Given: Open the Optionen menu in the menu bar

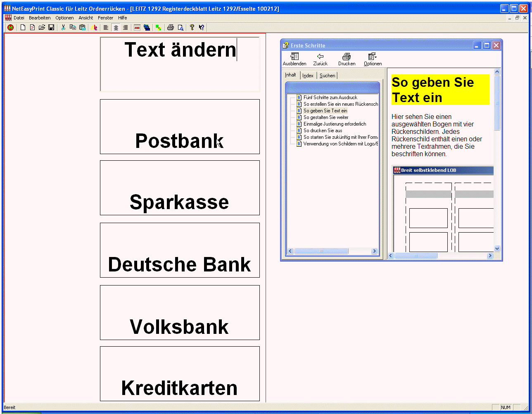Looking at the screenshot, I should pos(64,18).
